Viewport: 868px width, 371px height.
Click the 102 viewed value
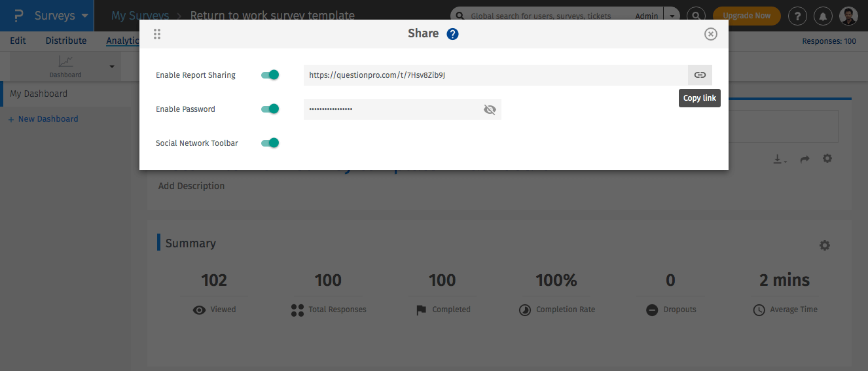click(x=214, y=281)
